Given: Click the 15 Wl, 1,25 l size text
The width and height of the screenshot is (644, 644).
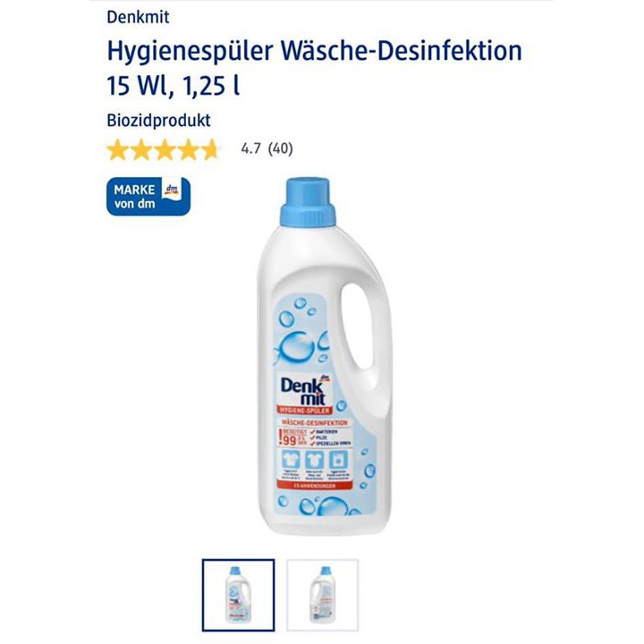Looking at the screenshot, I should 173,86.
